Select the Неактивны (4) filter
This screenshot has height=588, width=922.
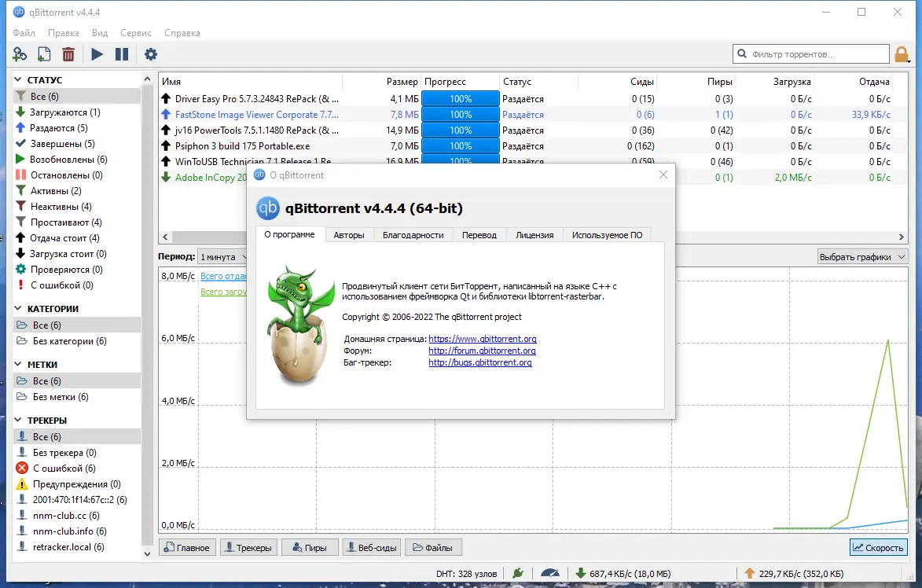61,207
